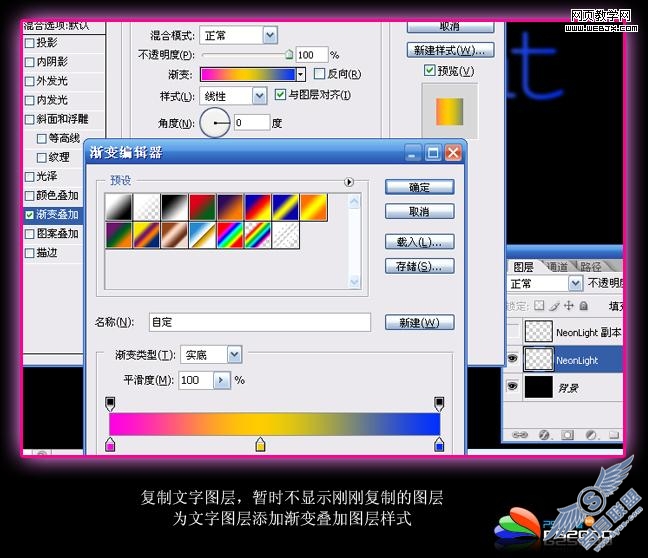648x558 pixels.
Task: Open the 平滑度 smoothness arrow popup
Action: [x=222, y=380]
